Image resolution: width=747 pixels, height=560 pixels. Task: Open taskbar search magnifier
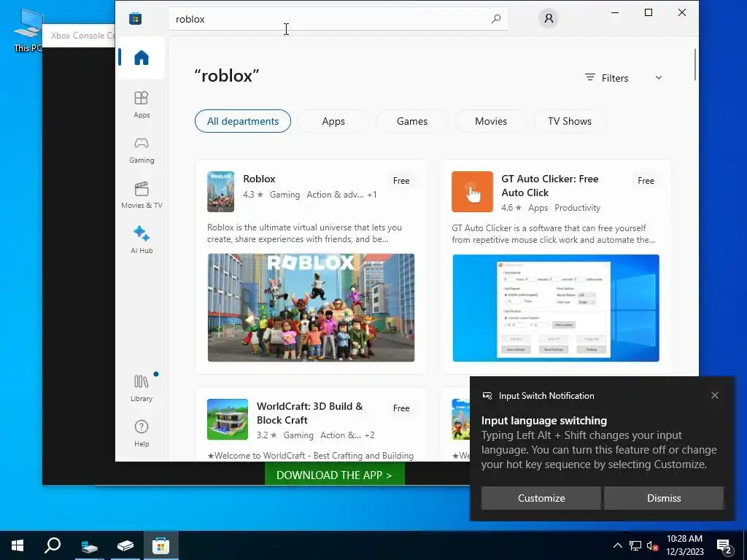click(53, 545)
